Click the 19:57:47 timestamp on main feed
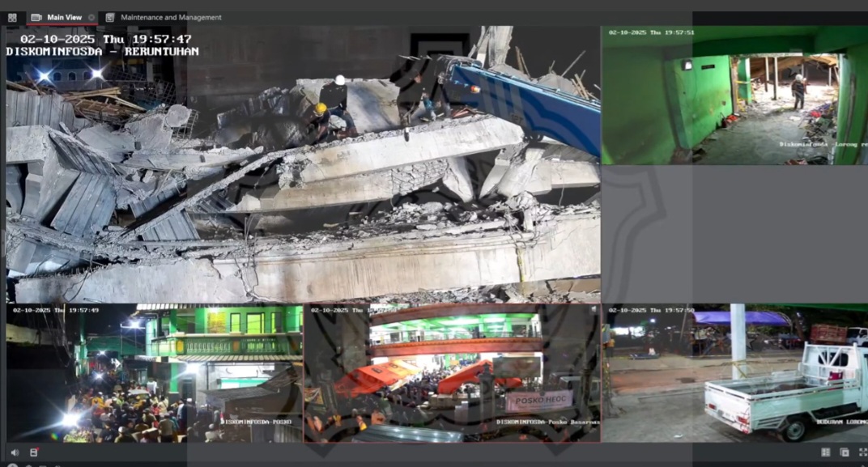 [x=164, y=39]
